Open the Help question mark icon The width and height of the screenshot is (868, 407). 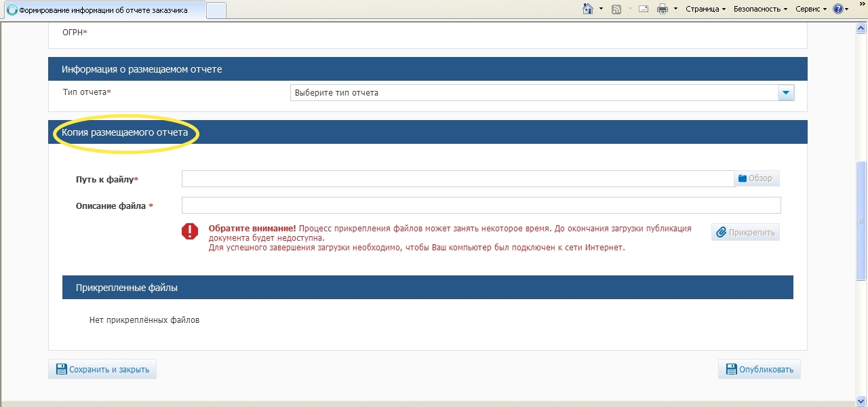(x=837, y=9)
